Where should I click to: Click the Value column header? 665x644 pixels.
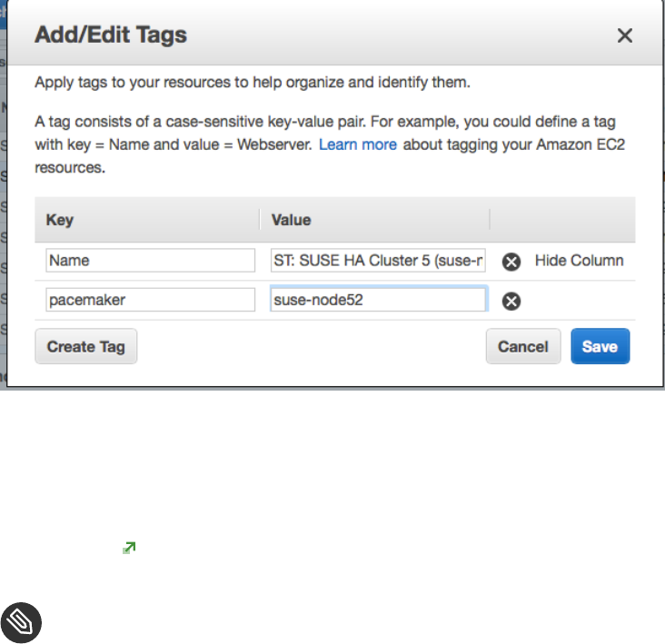[x=291, y=220]
